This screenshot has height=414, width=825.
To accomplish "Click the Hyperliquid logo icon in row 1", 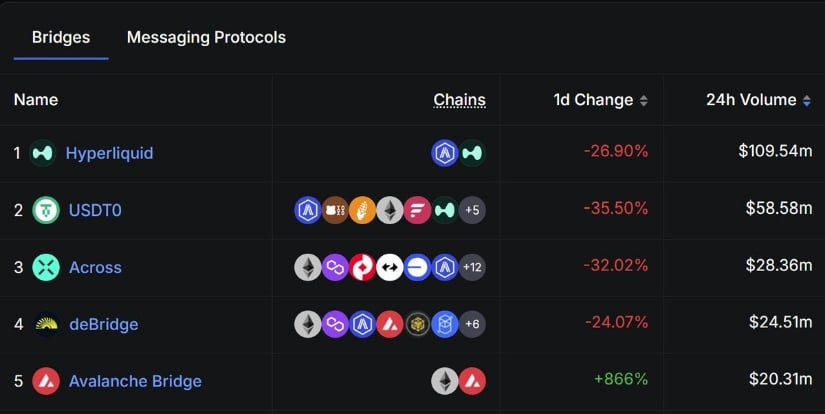I will point(43,153).
